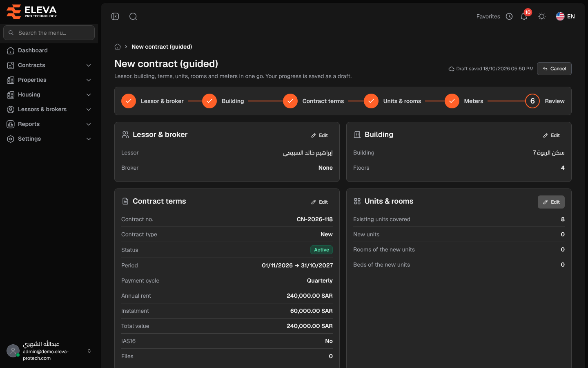
Task: Click the Contracts sidebar icon
Action: (x=11, y=65)
